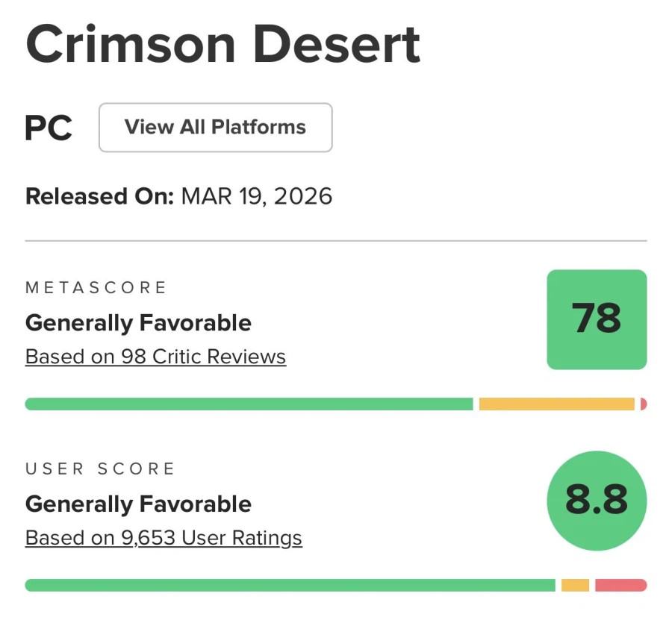Click the yellow segment of user score bar
The height and width of the screenshot is (617, 672).
point(575,586)
